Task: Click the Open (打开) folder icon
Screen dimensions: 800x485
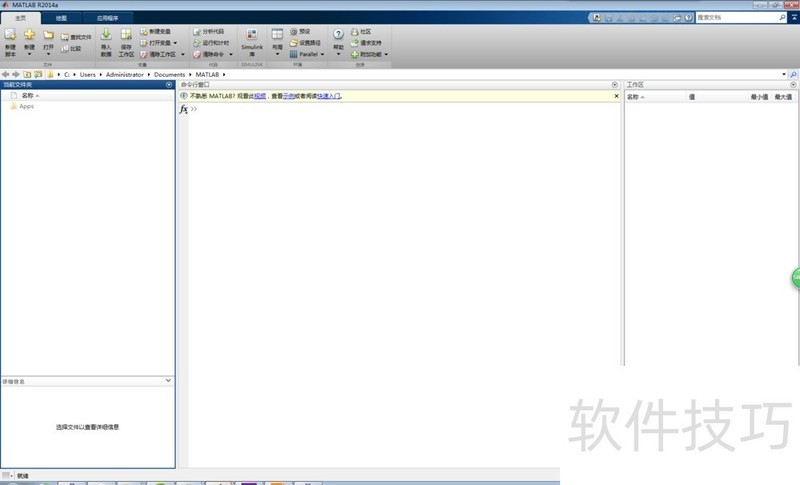Action: (48, 35)
